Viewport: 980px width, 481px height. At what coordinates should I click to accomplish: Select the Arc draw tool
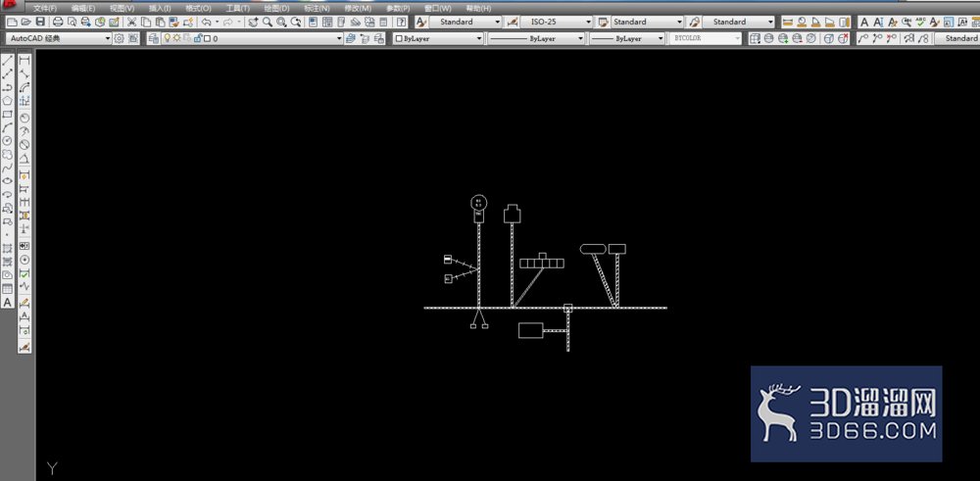pos(8,127)
